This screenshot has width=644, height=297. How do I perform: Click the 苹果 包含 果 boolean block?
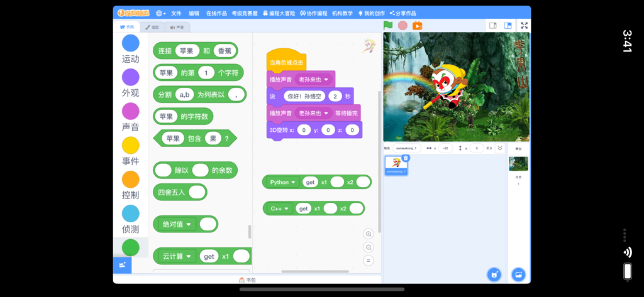195,139
